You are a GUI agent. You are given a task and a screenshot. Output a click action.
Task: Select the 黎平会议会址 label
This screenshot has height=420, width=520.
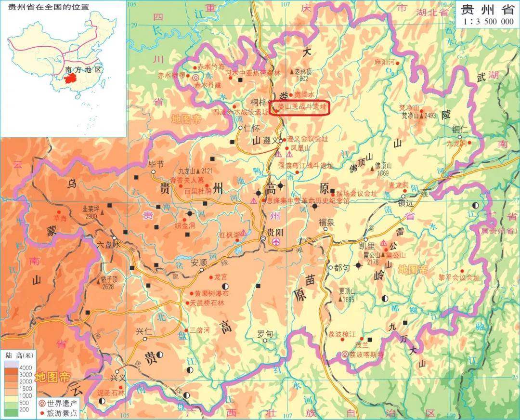pos(459,277)
